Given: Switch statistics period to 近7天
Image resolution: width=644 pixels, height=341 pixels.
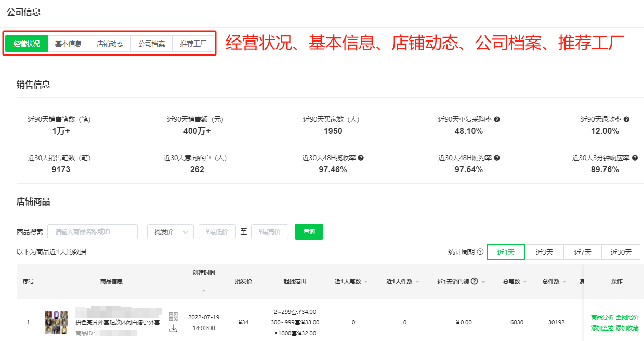Looking at the screenshot, I should (583, 252).
